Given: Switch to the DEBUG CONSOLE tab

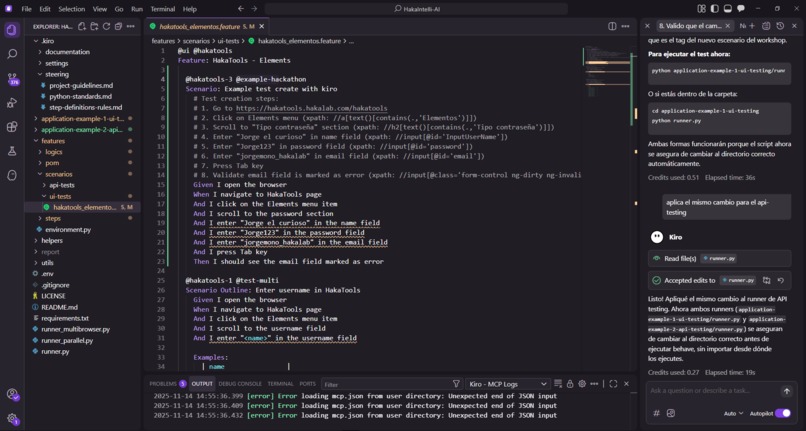Looking at the screenshot, I should tap(240, 384).
